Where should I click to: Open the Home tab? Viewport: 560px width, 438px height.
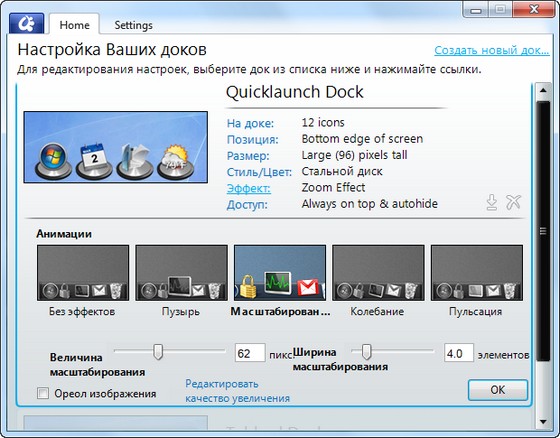tap(74, 25)
